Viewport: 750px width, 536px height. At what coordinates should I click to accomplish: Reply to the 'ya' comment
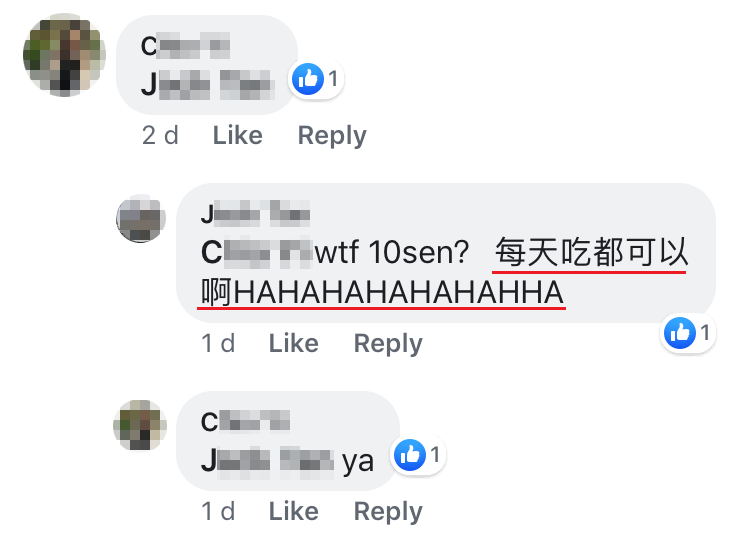388,513
